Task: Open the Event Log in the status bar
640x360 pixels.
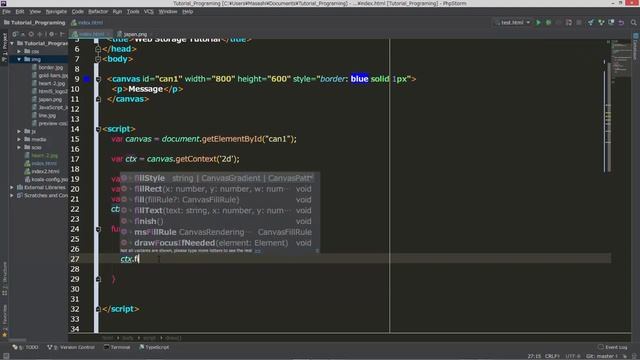Action: [612, 347]
